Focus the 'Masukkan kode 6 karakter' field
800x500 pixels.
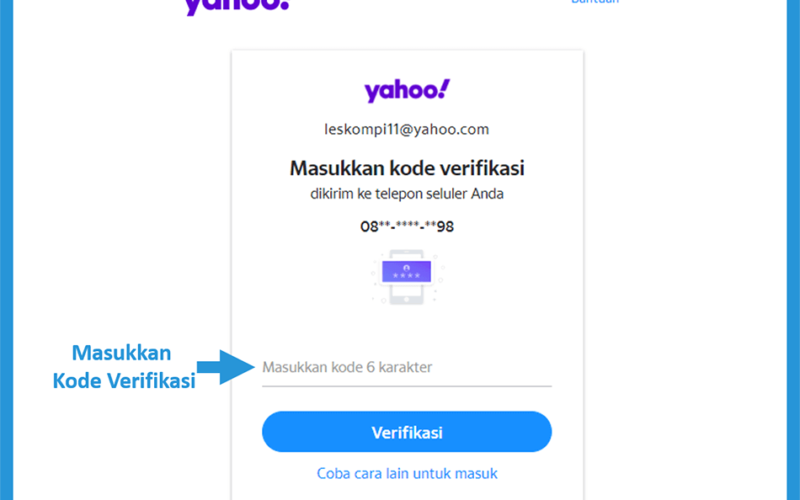[407, 367]
